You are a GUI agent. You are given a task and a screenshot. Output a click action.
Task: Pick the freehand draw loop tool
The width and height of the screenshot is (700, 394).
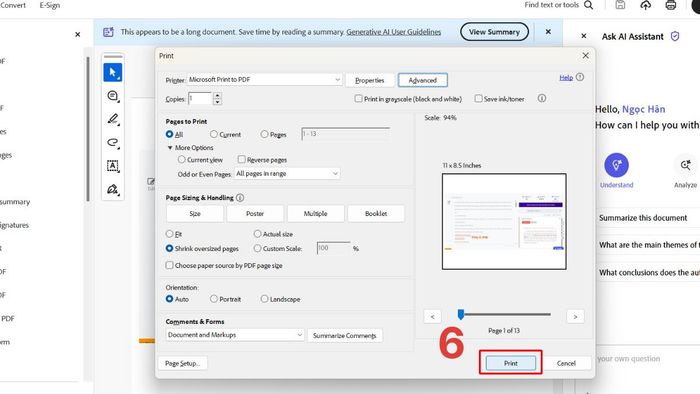coord(112,142)
